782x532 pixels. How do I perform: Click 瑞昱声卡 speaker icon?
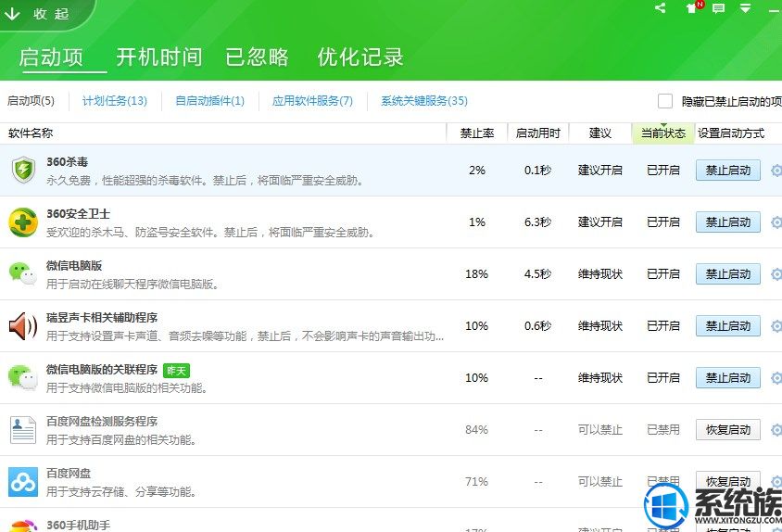coord(23,326)
